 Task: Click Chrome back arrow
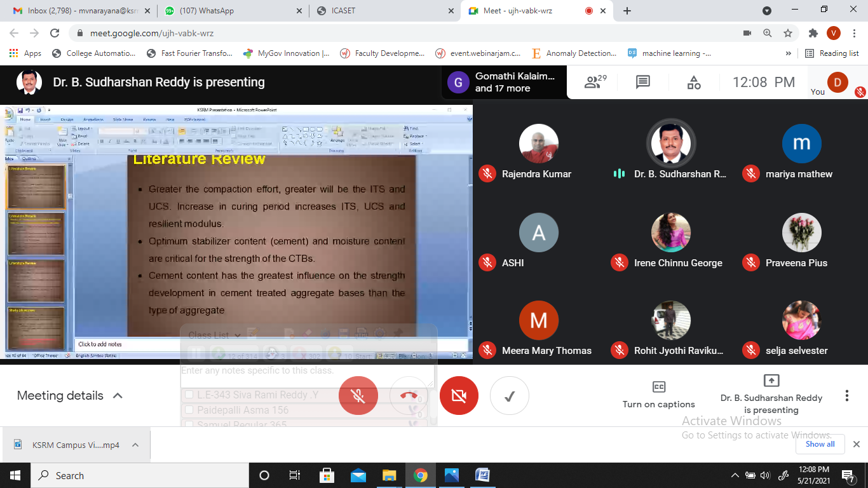[x=15, y=33]
